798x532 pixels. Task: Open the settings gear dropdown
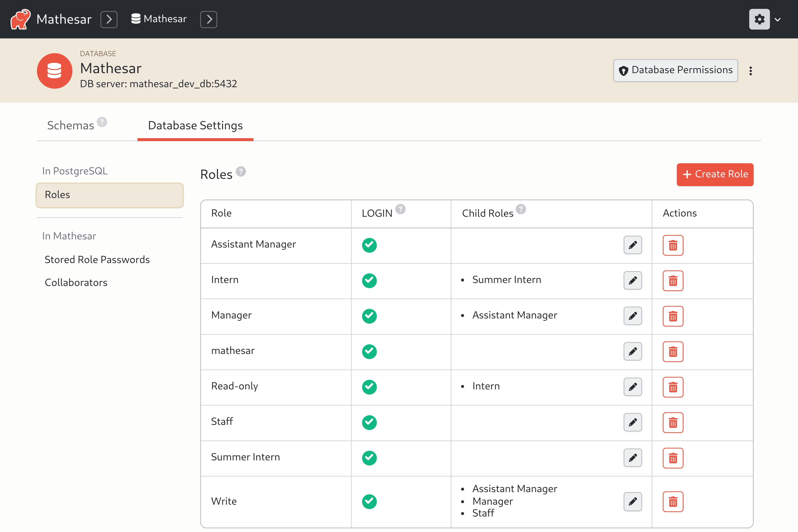point(759,19)
